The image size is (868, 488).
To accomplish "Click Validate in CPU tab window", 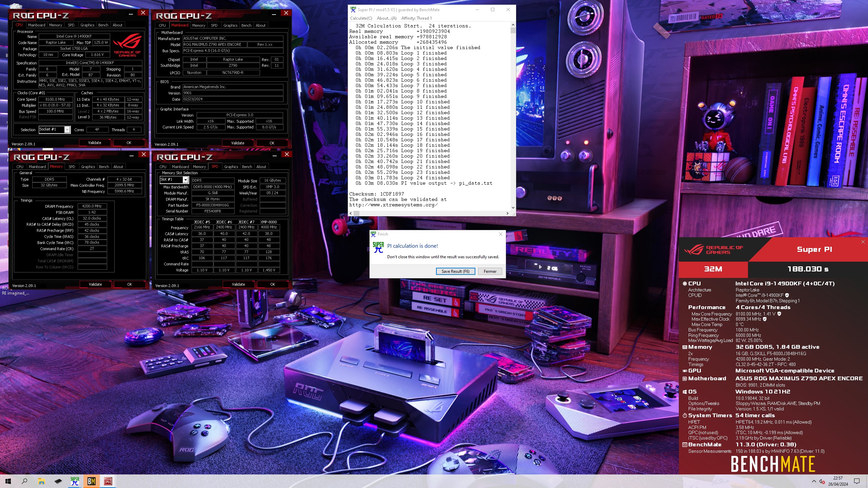I will pyautogui.click(x=95, y=143).
